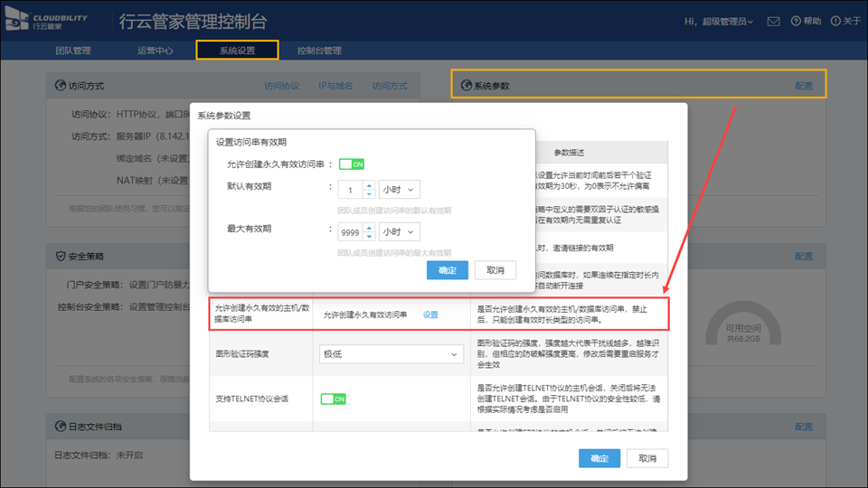Decrease 最大有效期 value with down arrow
Image resolution: width=868 pixels, height=488 pixels.
coord(368,236)
